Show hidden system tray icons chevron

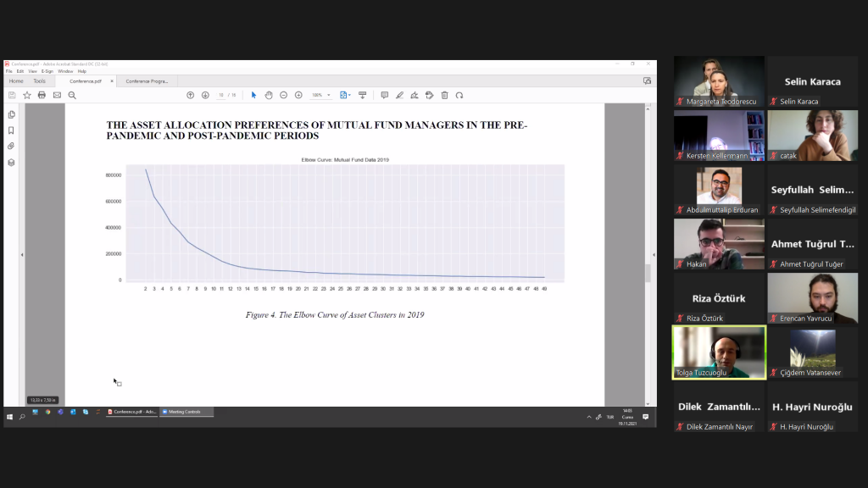(x=589, y=417)
